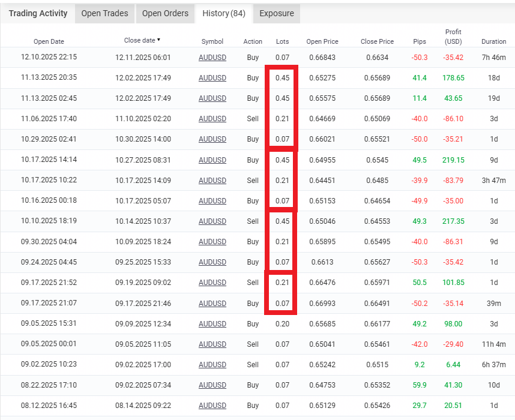Open the AUDUSD link in the top row

coord(212,57)
